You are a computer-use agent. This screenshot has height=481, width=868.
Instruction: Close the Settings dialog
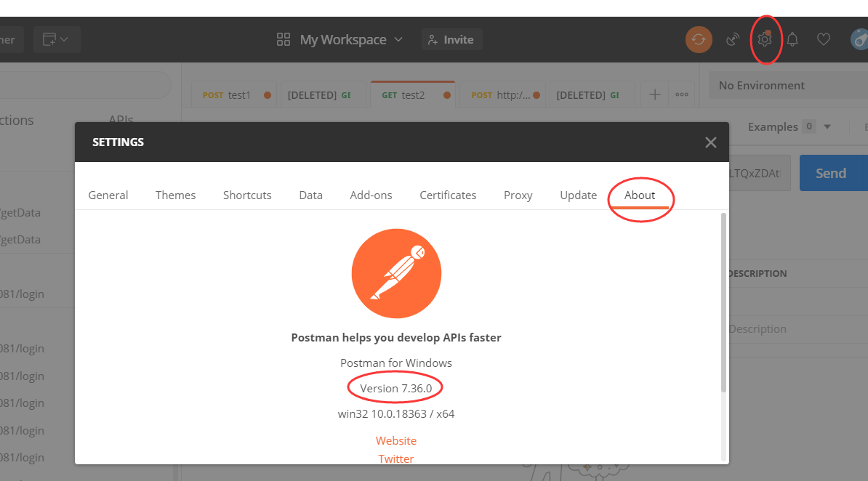pyautogui.click(x=711, y=142)
